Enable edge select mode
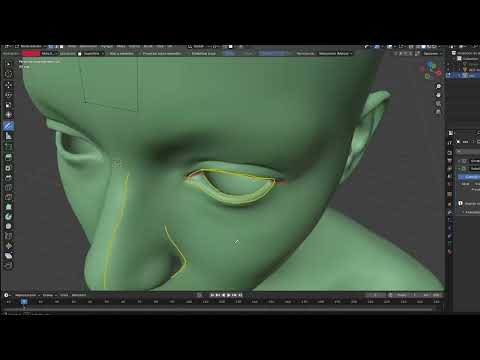 56,46
